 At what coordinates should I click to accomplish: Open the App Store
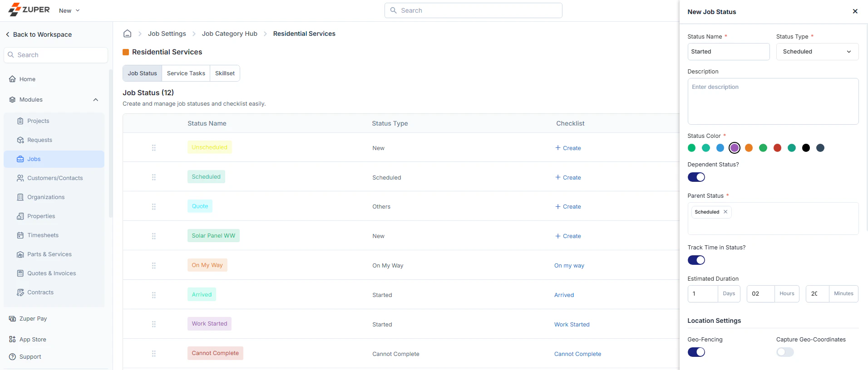(x=32, y=340)
